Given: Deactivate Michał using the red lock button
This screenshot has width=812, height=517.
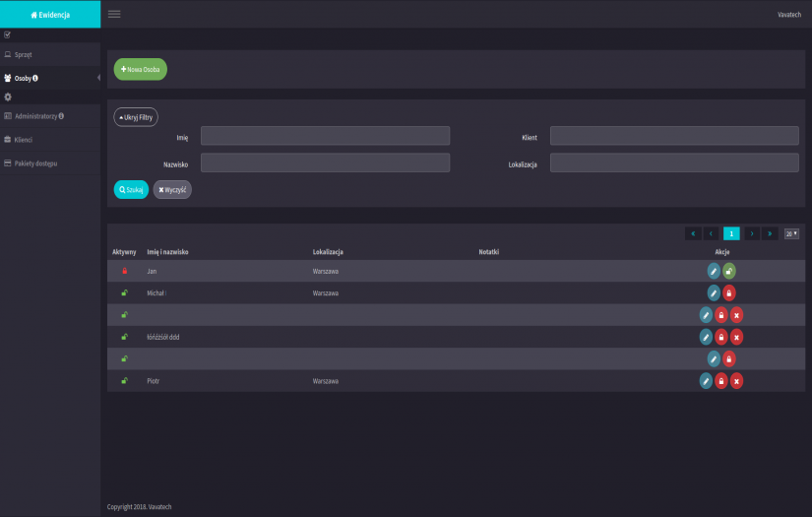Looking at the screenshot, I should pyautogui.click(x=729, y=292).
